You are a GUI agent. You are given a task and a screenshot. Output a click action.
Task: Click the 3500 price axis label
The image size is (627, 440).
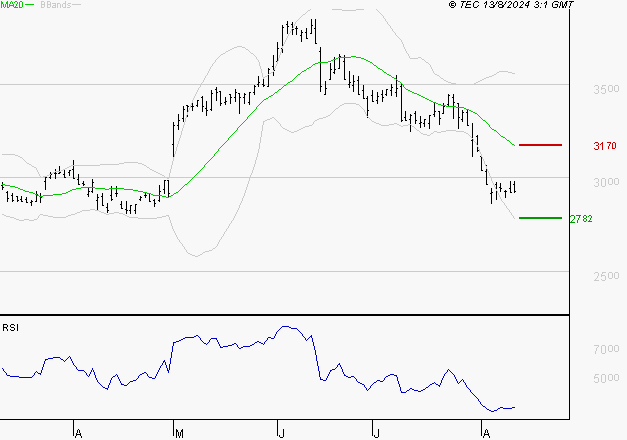[606, 89]
